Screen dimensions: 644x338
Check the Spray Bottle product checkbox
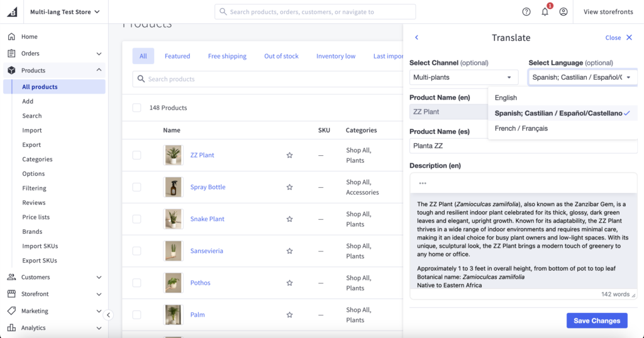tap(136, 187)
